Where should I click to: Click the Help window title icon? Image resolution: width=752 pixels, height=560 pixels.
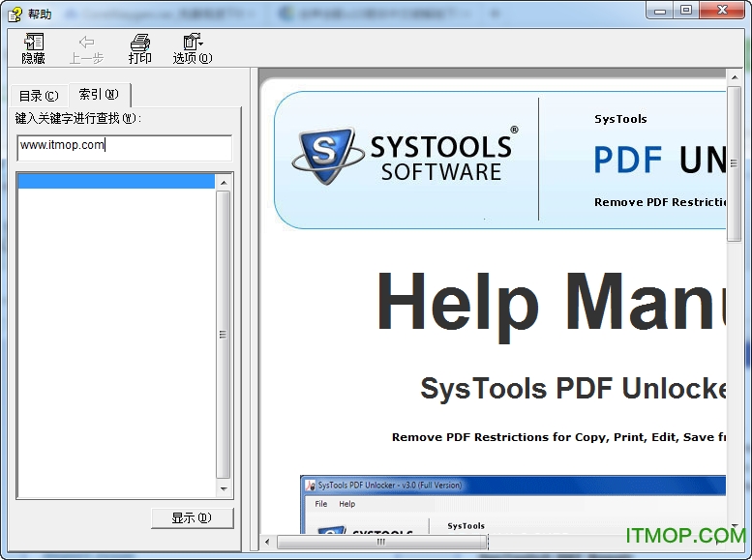point(15,14)
